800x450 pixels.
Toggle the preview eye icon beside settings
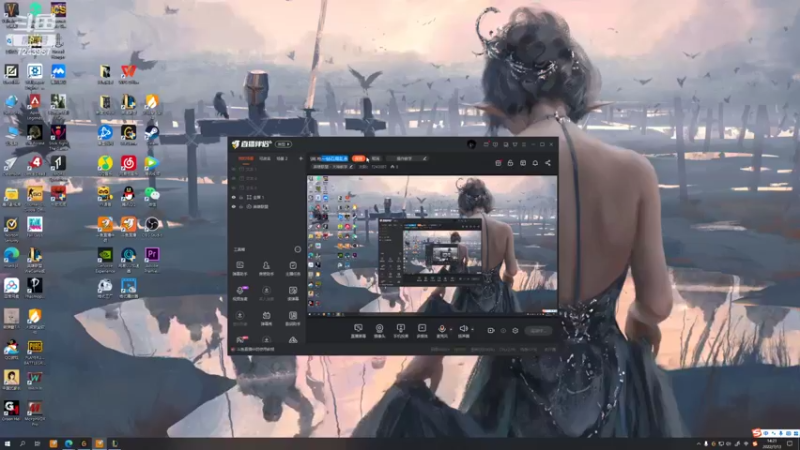503,331
